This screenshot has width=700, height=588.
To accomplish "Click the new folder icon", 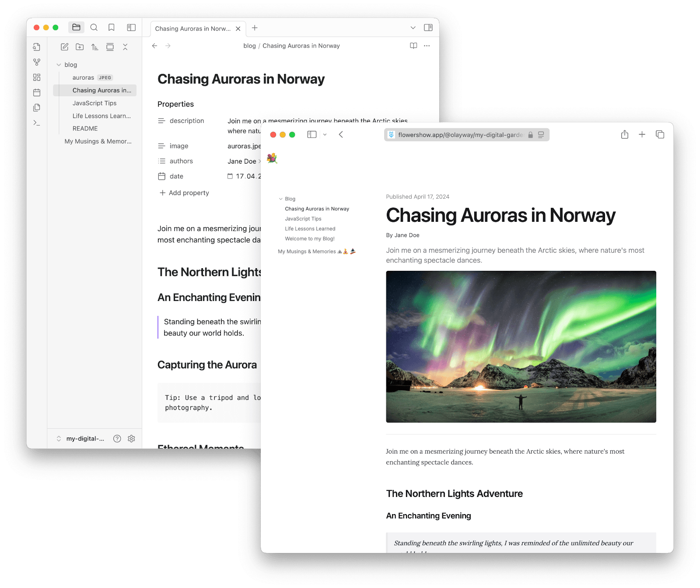I will coord(80,47).
